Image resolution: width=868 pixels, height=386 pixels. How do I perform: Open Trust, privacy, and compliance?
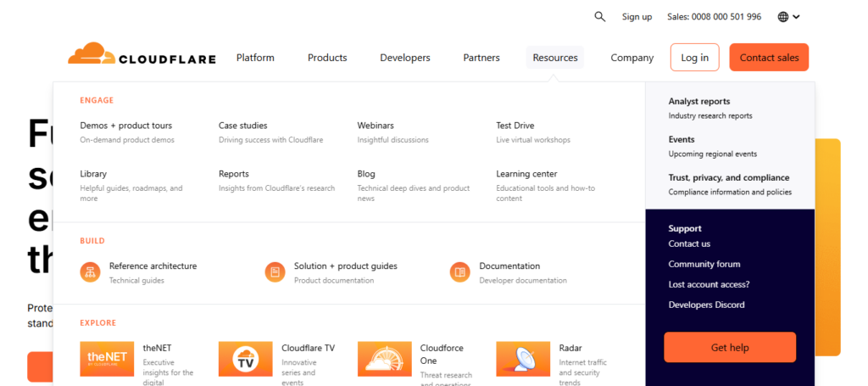point(728,178)
